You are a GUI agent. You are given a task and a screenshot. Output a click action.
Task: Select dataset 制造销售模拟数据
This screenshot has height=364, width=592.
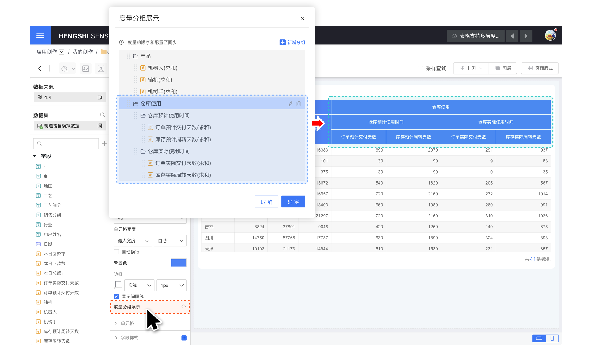[70, 126]
